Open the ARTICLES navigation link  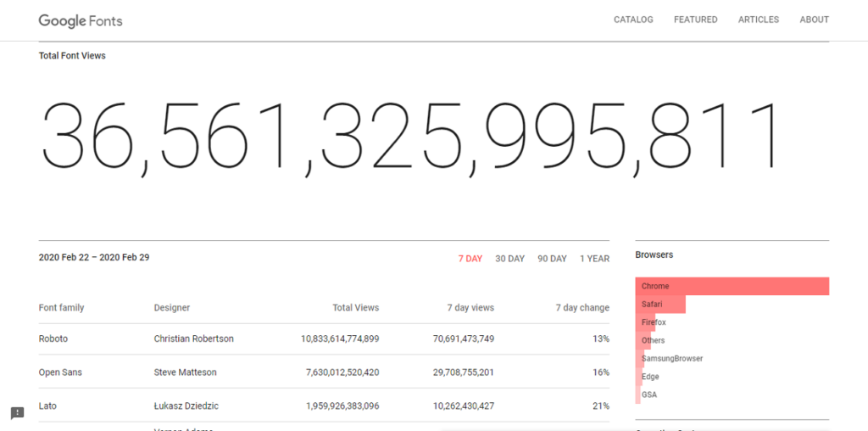tap(759, 20)
